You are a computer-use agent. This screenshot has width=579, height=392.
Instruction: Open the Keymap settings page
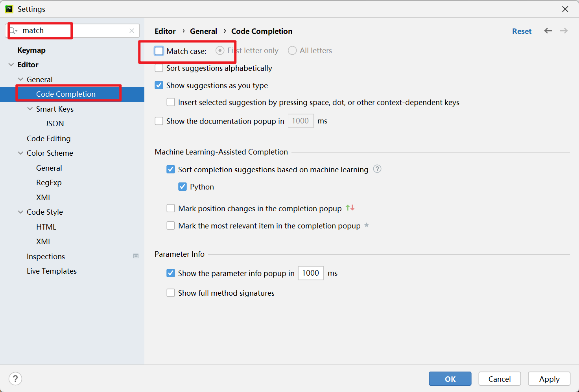(31, 50)
